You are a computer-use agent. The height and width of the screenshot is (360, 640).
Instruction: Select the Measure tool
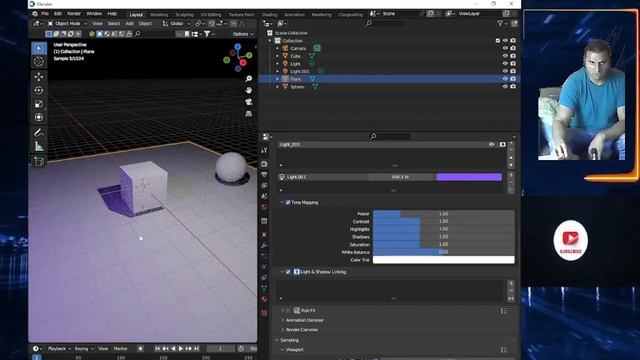tap(39, 146)
